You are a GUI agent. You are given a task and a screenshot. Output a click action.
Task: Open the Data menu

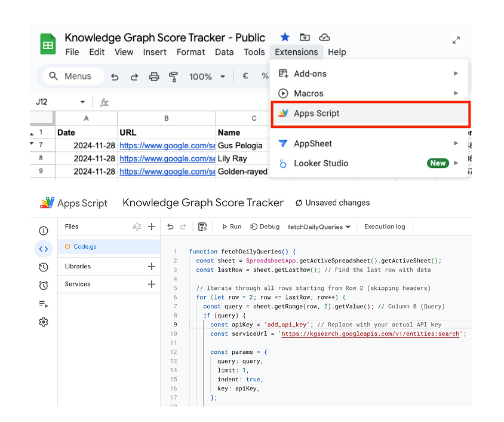[x=224, y=52]
